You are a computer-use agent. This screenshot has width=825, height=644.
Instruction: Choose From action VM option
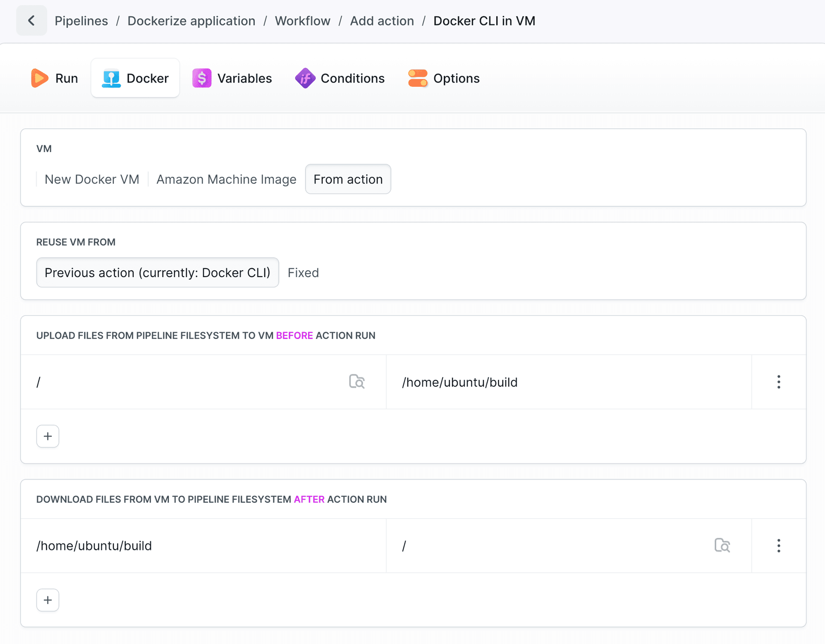tap(348, 179)
